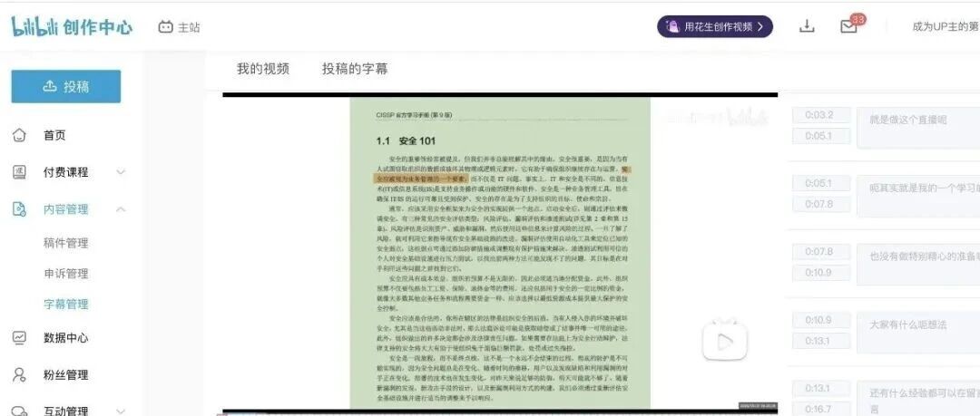Image resolution: width=980 pixels, height=416 pixels.
Task: Click the download icon in header
Action: pos(807,27)
